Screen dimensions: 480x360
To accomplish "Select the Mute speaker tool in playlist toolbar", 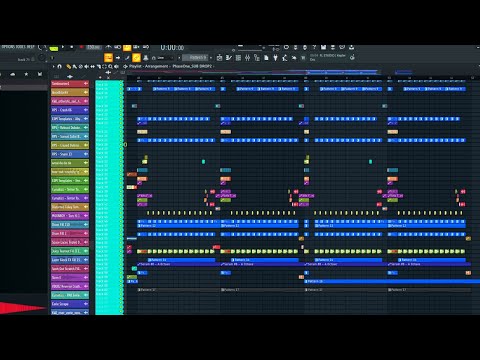I will click(86, 66).
